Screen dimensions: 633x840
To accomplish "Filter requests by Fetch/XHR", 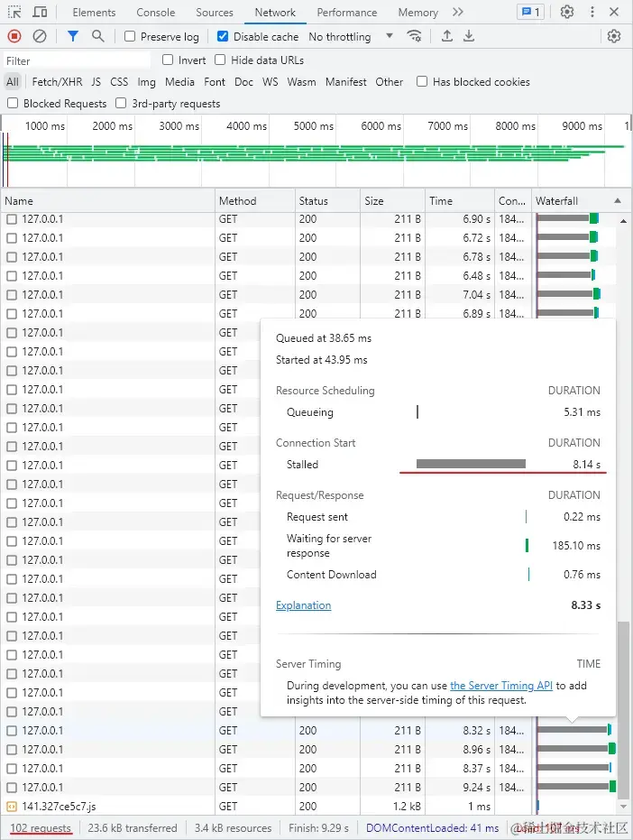I will click(58, 82).
